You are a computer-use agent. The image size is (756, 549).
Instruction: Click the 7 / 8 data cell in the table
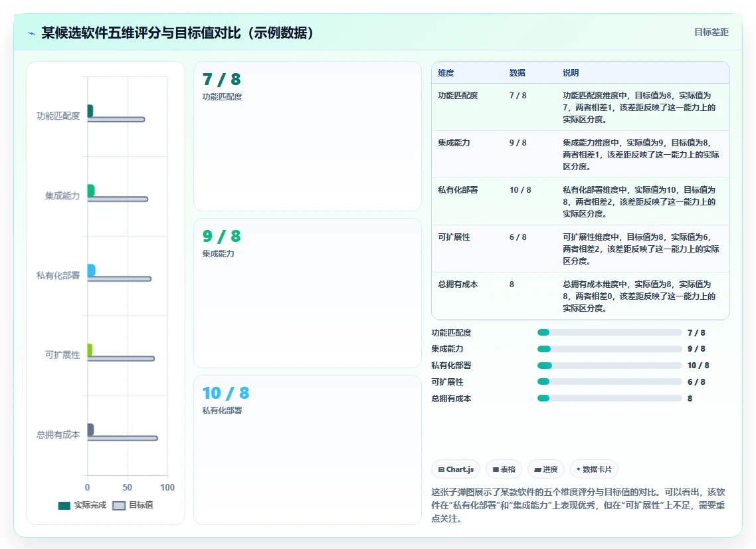[518, 96]
